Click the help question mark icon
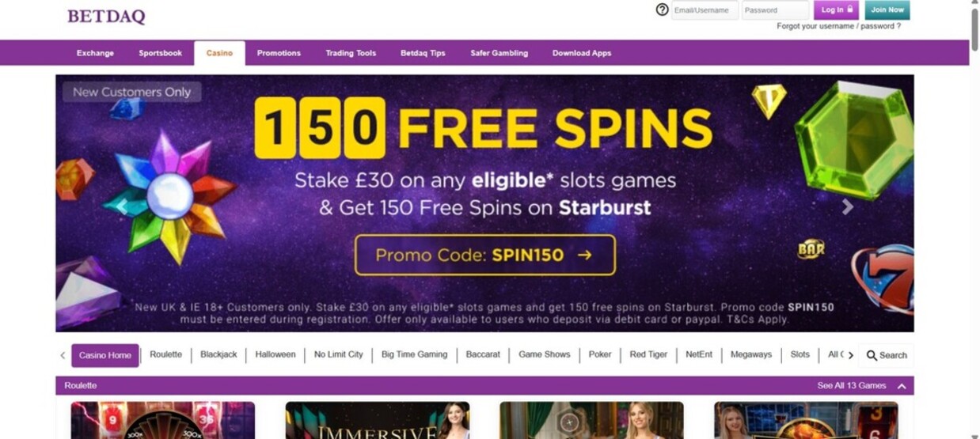This screenshot has height=439, width=980. [x=663, y=9]
